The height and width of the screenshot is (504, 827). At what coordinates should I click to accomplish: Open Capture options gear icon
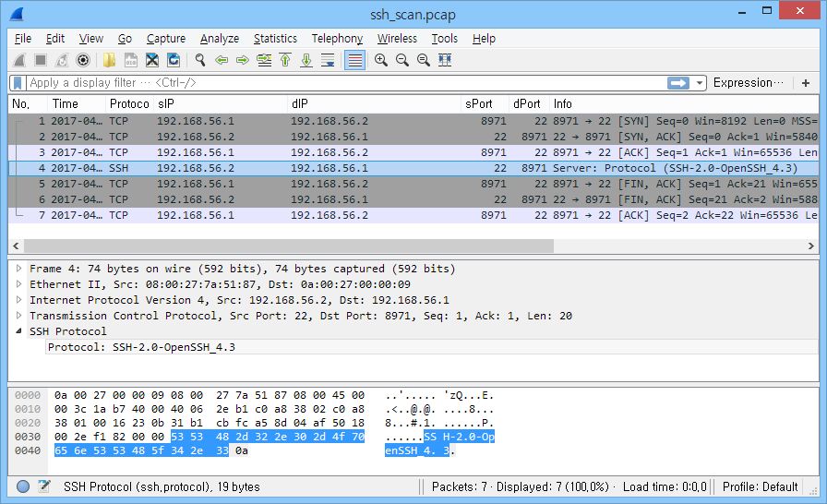point(83,60)
